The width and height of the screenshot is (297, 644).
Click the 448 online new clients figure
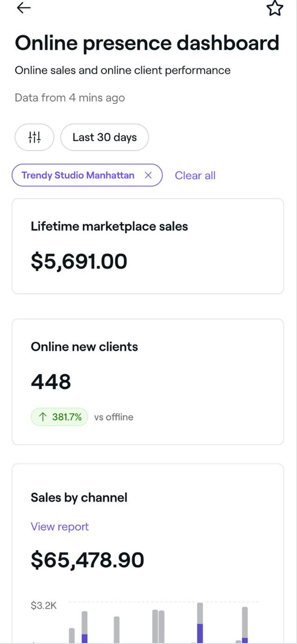pos(51,382)
